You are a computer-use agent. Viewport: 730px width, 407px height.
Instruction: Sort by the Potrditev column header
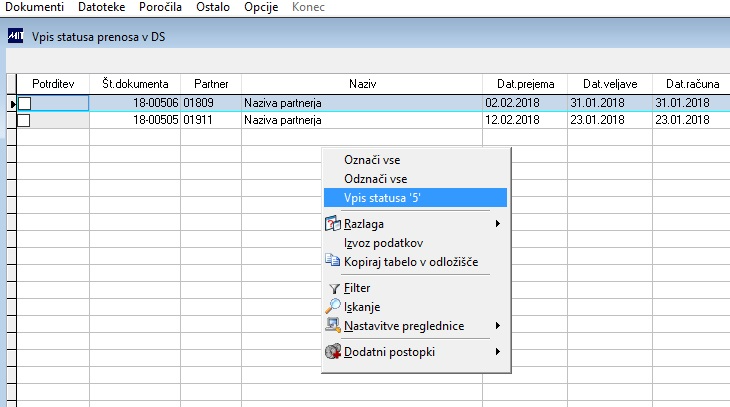[x=53, y=84]
